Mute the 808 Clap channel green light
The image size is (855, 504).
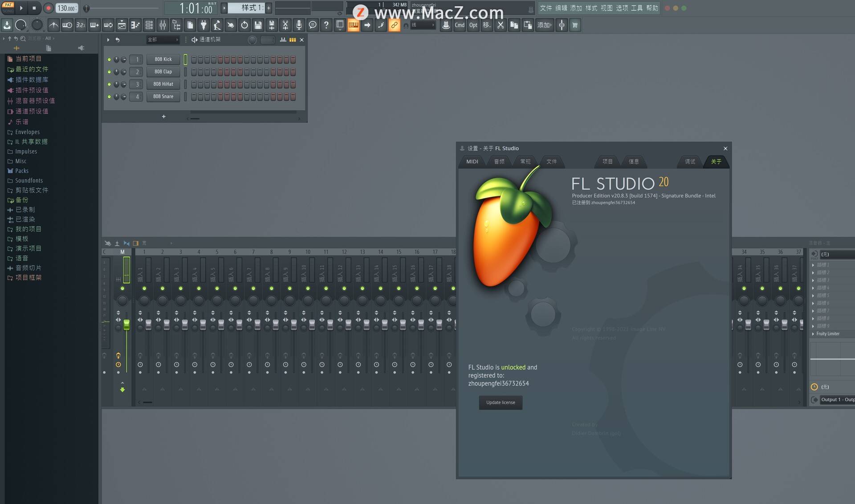109,72
